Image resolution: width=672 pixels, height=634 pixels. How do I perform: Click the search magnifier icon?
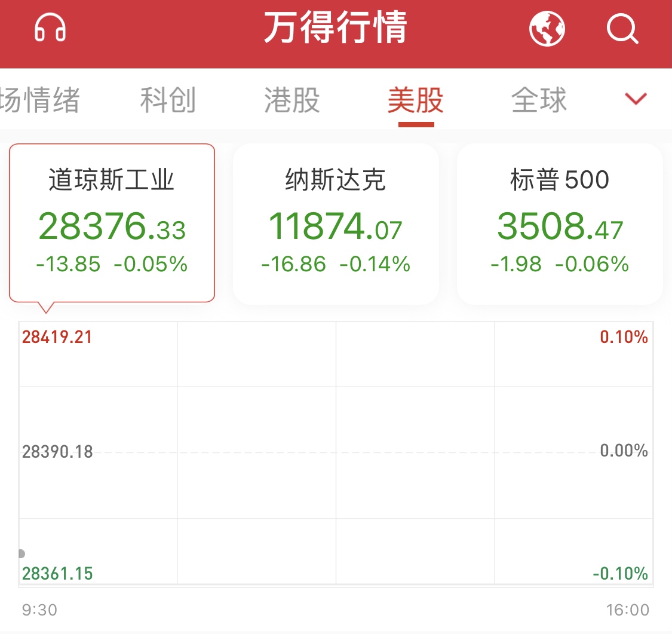[x=623, y=29]
